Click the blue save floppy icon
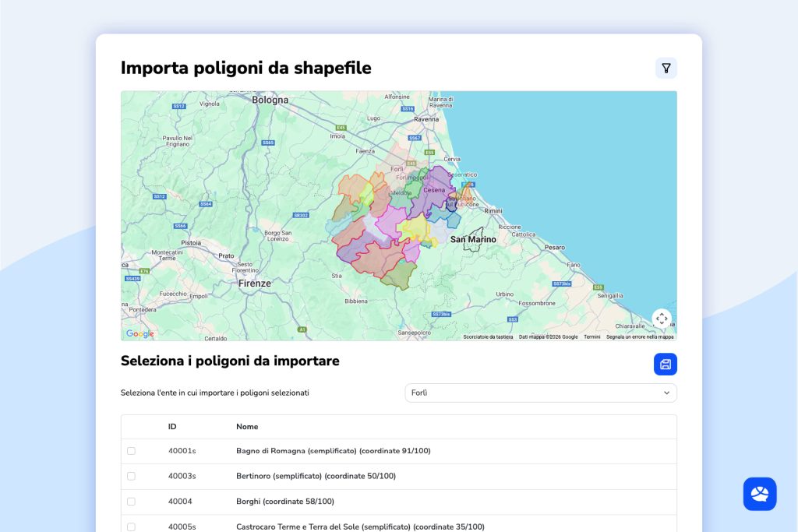 (x=666, y=365)
